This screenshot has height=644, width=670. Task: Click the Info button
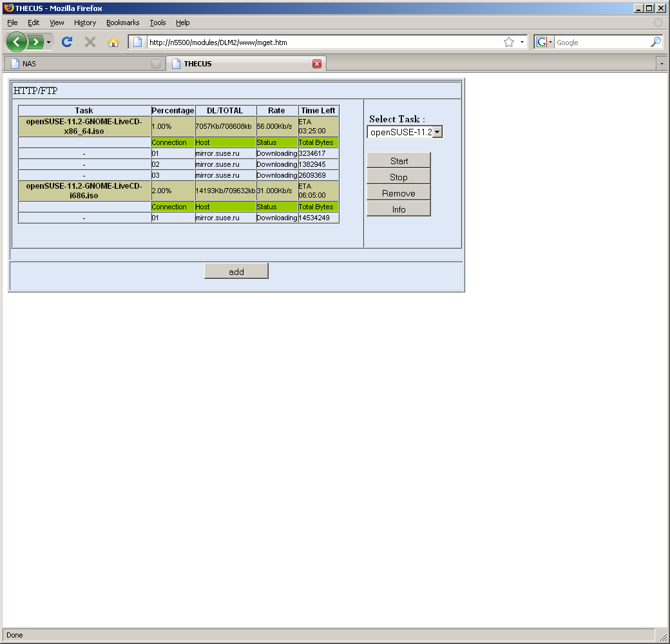pyautogui.click(x=399, y=209)
